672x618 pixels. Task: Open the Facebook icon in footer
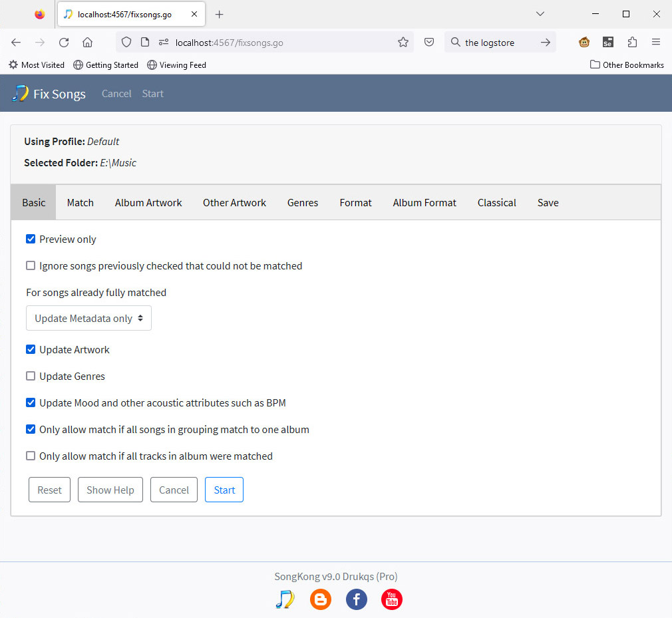(357, 599)
